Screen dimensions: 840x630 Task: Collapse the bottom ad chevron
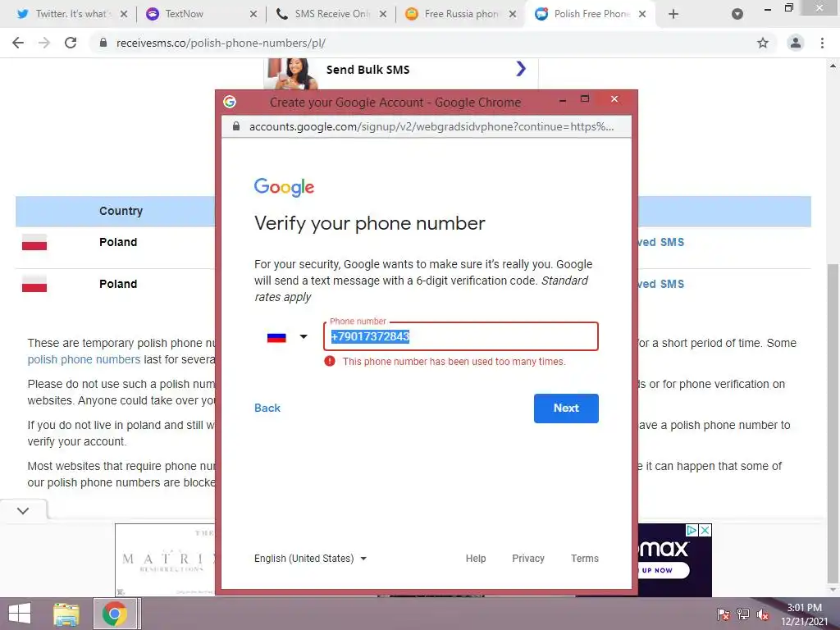pyautogui.click(x=23, y=510)
